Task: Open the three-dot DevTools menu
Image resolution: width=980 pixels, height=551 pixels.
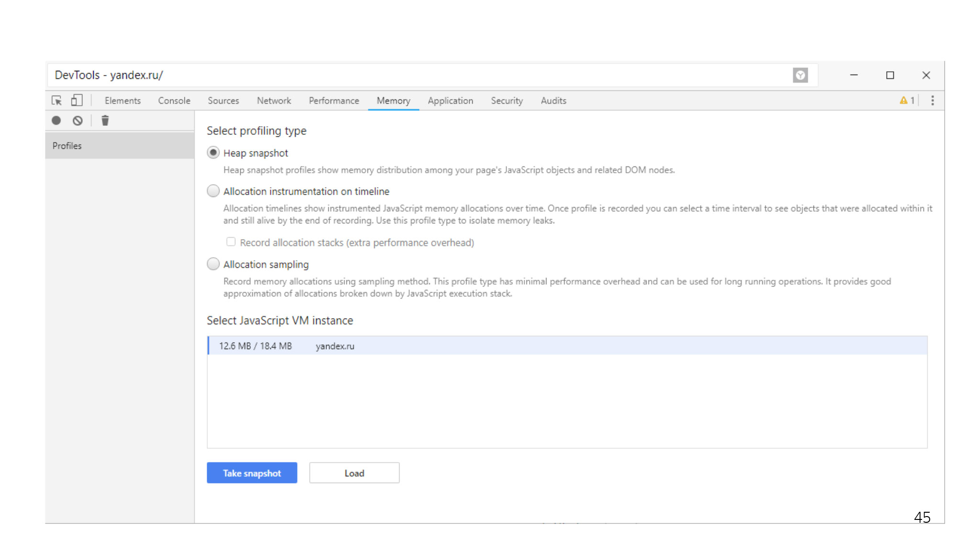Action: 932,100
